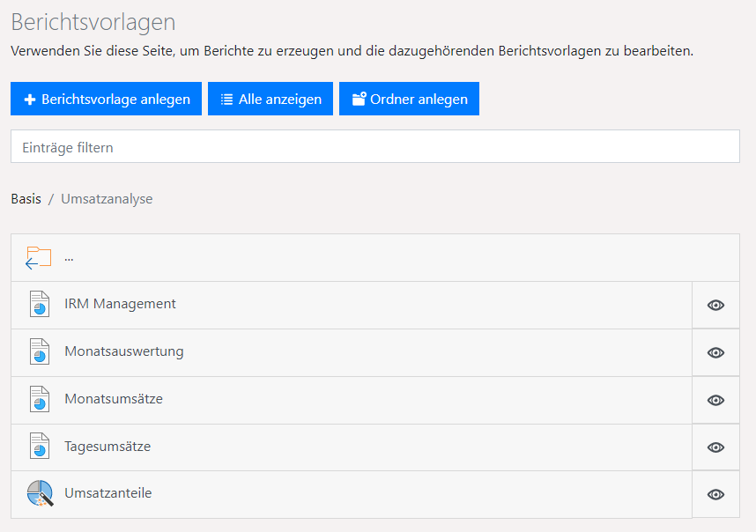Image resolution: width=756 pixels, height=532 pixels.
Task: Click the list icon on Alle anzeigen
Action: [x=226, y=100]
